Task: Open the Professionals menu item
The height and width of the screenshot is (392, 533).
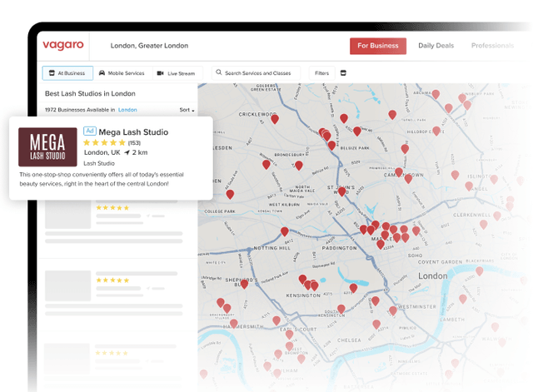Action: [492, 46]
